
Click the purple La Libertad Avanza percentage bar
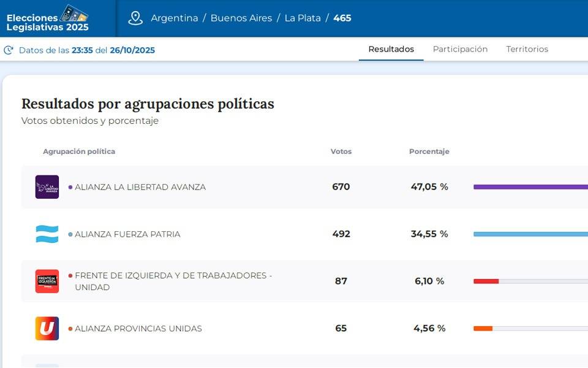(x=530, y=187)
